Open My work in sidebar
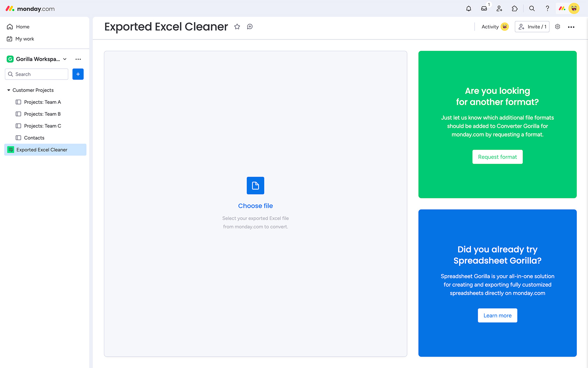 click(24, 39)
